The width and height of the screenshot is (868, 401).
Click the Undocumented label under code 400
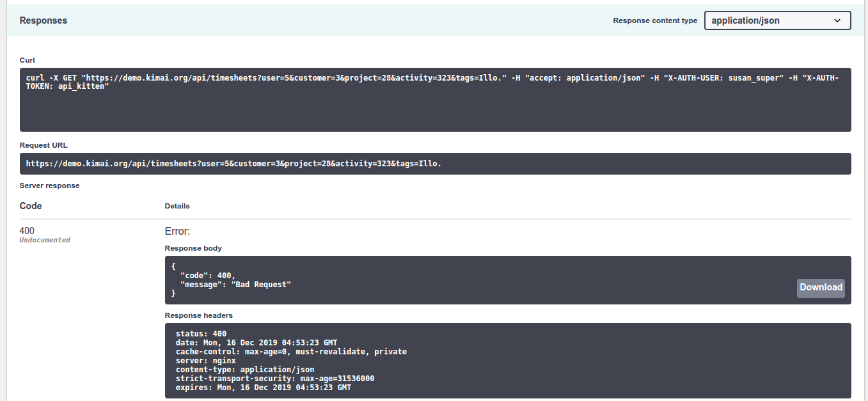(x=44, y=239)
